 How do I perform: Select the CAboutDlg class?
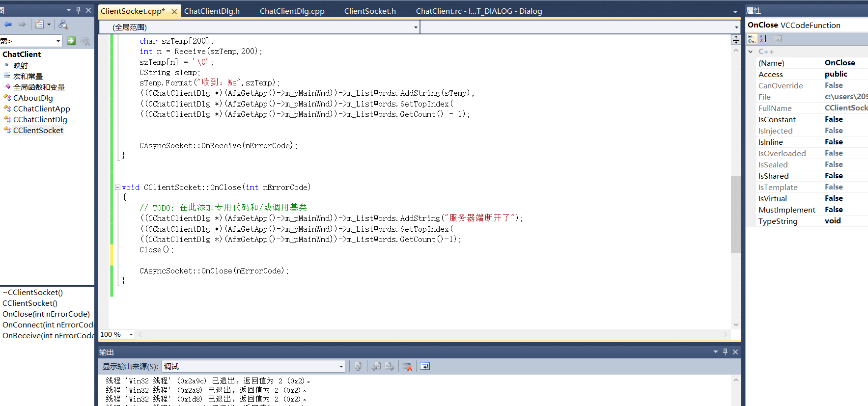33,98
